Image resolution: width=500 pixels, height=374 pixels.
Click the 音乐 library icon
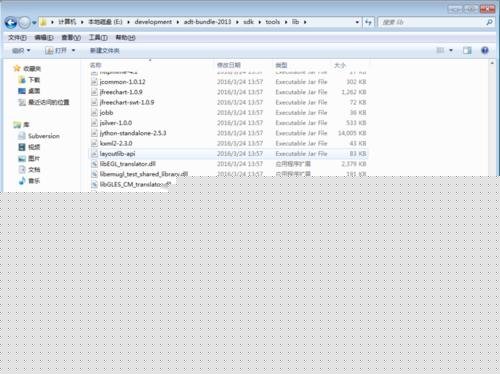pyautogui.click(x=22, y=181)
